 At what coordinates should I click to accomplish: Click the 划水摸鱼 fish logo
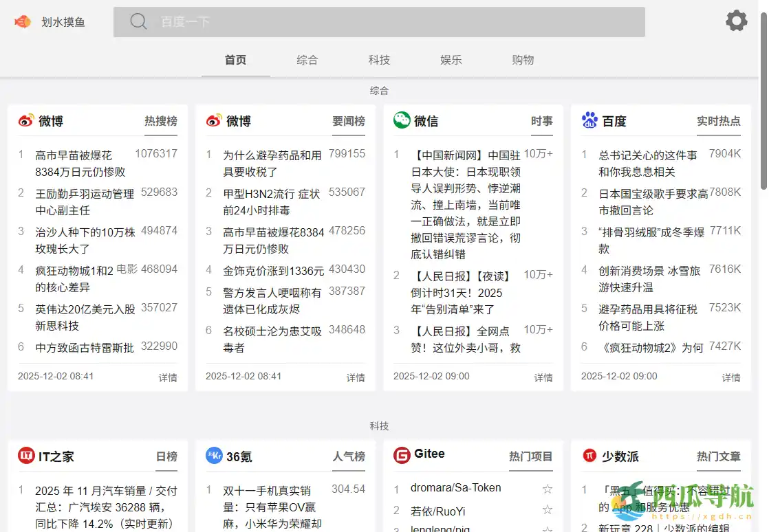(22, 21)
